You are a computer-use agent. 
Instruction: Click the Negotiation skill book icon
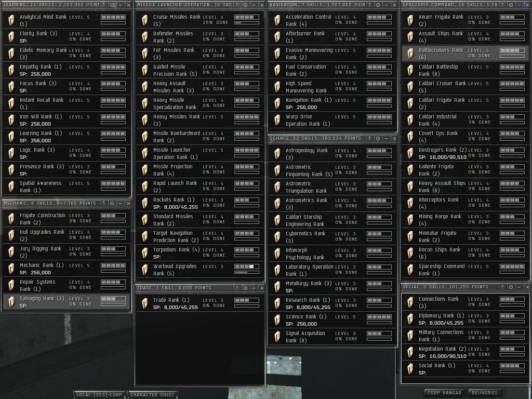tap(410, 352)
